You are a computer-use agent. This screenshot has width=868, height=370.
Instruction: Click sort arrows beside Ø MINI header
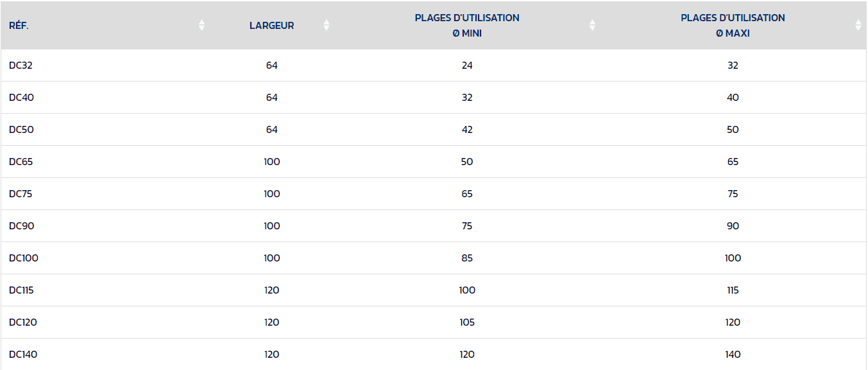[592, 25]
